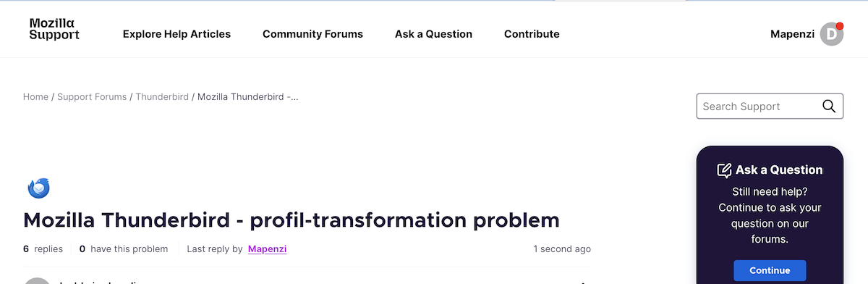Image resolution: width=868 pixels, height=284 pixels.
Task: Expand the Mapenzi user menu
Action: pyautogui.click(x=793, y=34)
